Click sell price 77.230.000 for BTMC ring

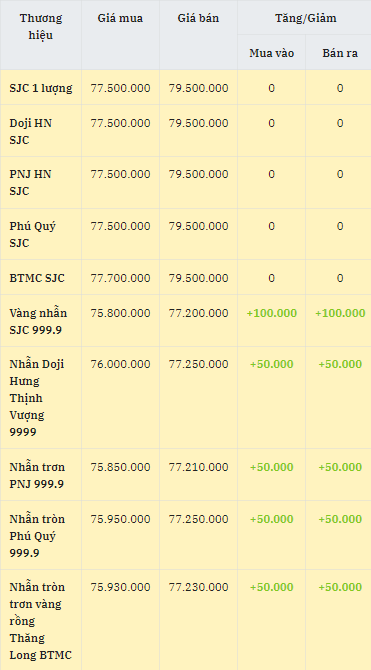pyautogui.click(x=198, y=587)
